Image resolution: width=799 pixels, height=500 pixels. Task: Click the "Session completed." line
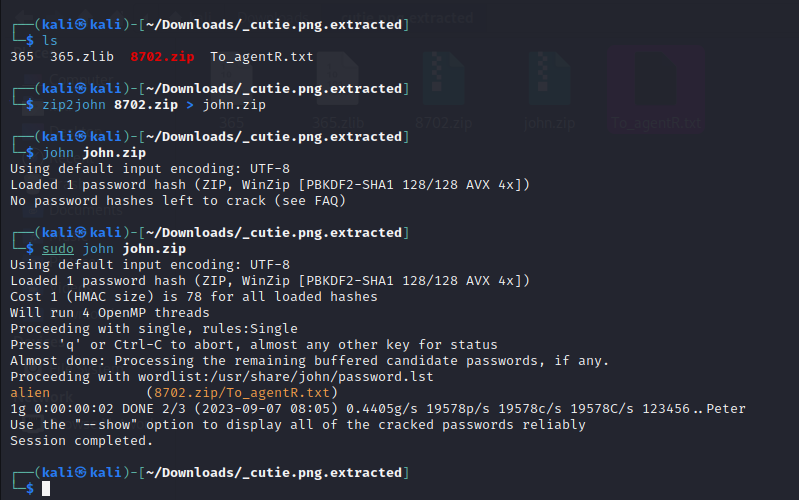point(82,441)
